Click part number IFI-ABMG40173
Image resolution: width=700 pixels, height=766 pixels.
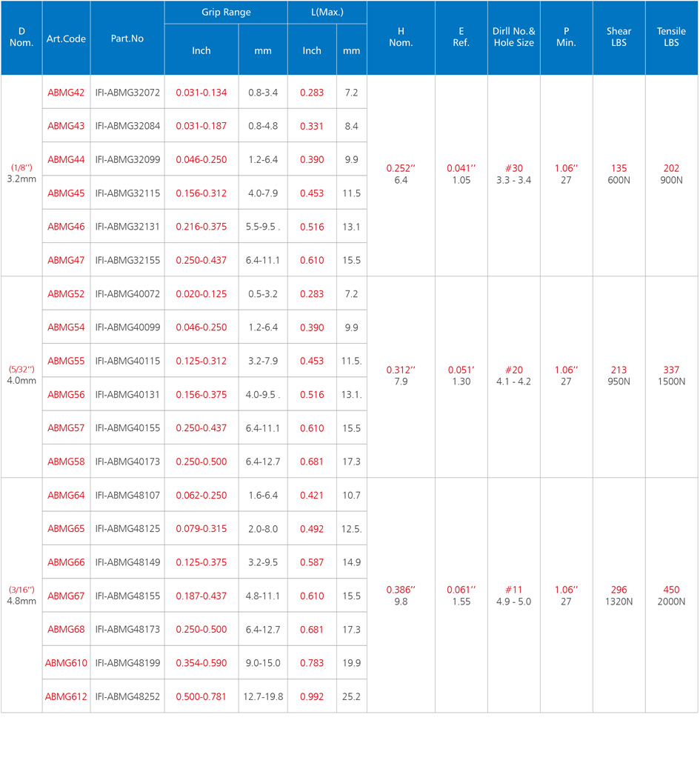[127, 462]
